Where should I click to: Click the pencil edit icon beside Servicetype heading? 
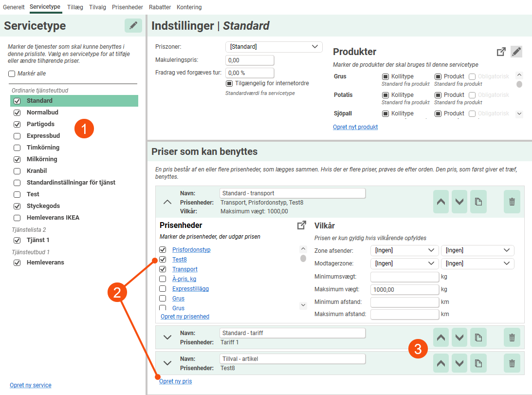tap(133, 26)
